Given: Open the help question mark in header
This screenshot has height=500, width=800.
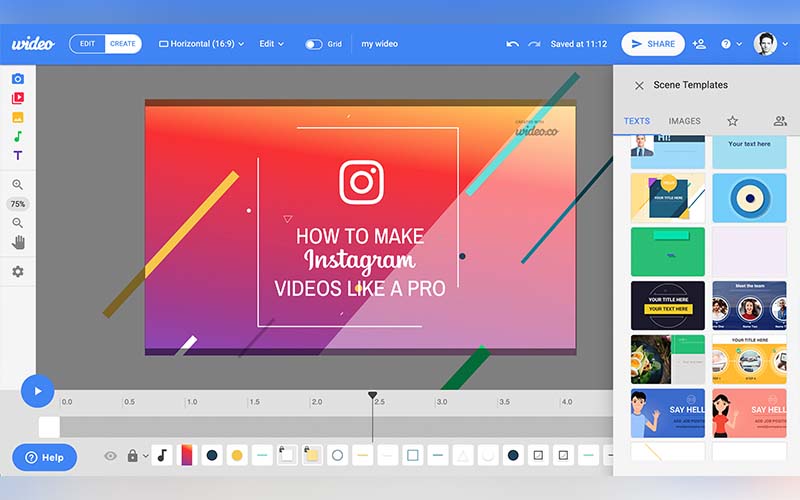Looking at the screenshot, I should 726,44.
